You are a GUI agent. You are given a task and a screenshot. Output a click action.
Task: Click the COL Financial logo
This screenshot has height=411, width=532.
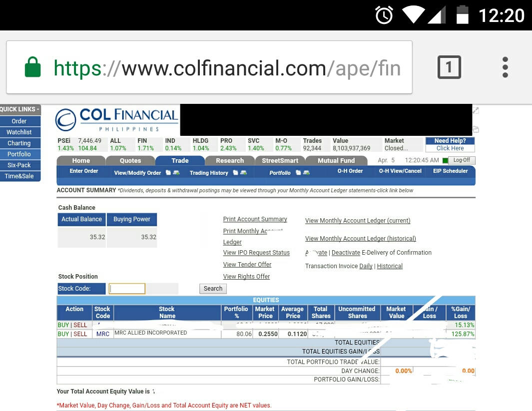click(x=117, y=120)
